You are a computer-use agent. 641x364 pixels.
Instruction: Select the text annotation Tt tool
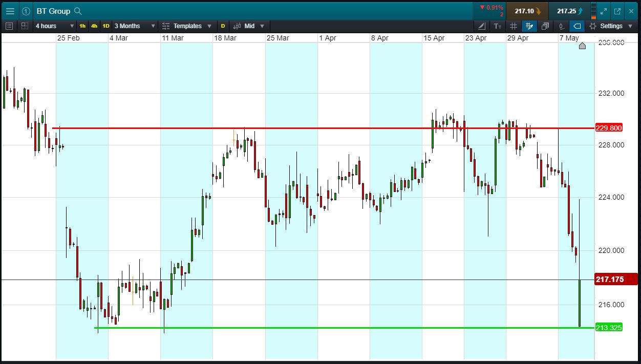coord(498,26)
